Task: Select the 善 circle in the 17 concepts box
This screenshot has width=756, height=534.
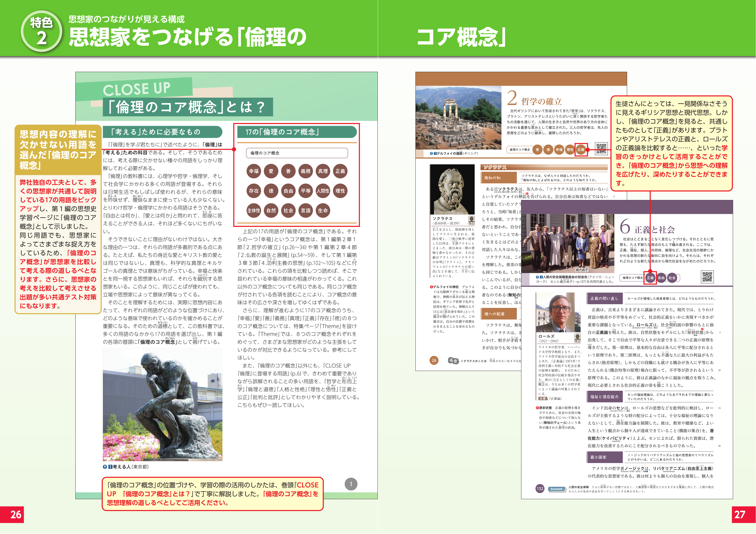Action: pos(288,171)
